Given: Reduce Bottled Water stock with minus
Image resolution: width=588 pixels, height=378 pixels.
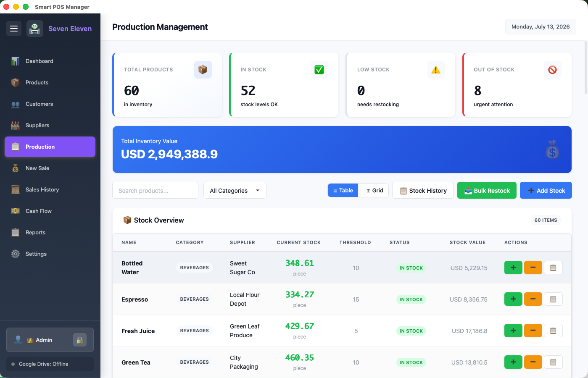Looking at the screenshot, I should click(533, 268).
